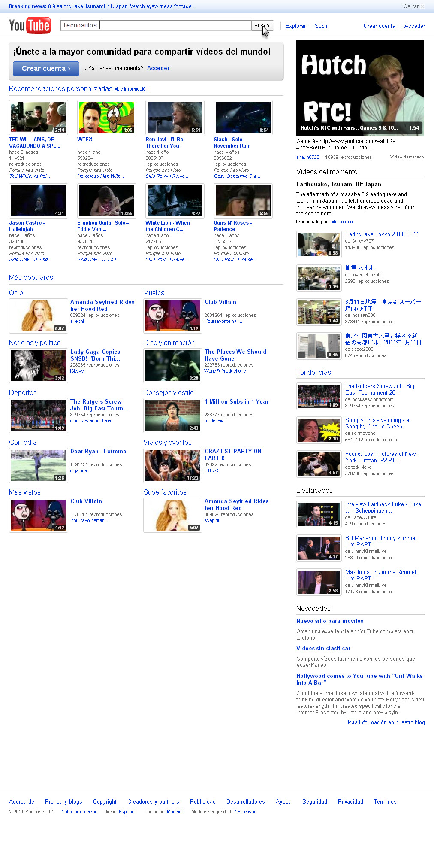Open the Ayuda footer link
The width and height of the screenshot is (434, 868).
(283, 801)
